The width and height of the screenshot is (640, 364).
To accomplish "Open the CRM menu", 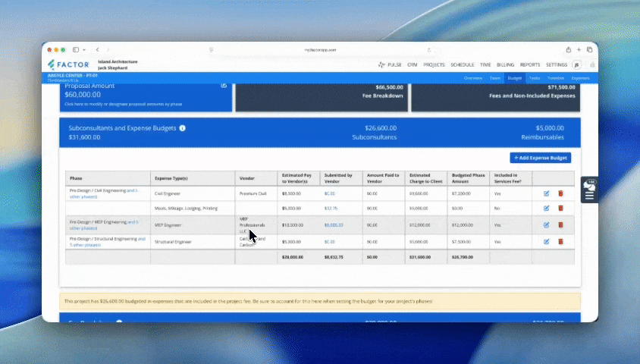I will tap(413, 65).
